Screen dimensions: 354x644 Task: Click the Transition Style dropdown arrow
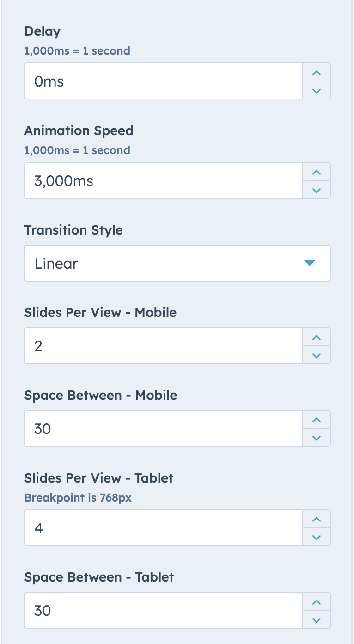point(310,263)
